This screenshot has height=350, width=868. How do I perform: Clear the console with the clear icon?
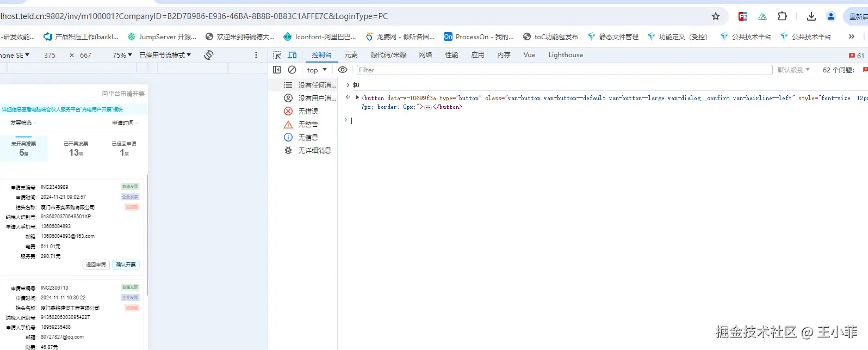pos(292,70)
